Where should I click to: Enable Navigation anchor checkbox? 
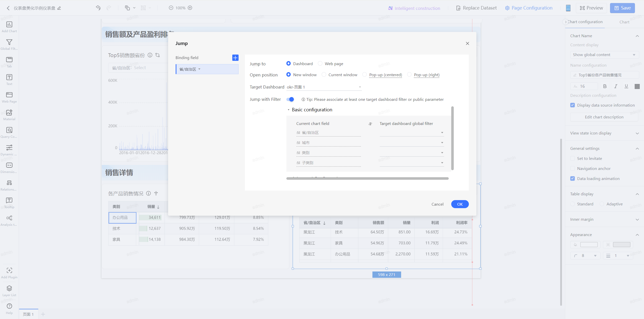573,168
